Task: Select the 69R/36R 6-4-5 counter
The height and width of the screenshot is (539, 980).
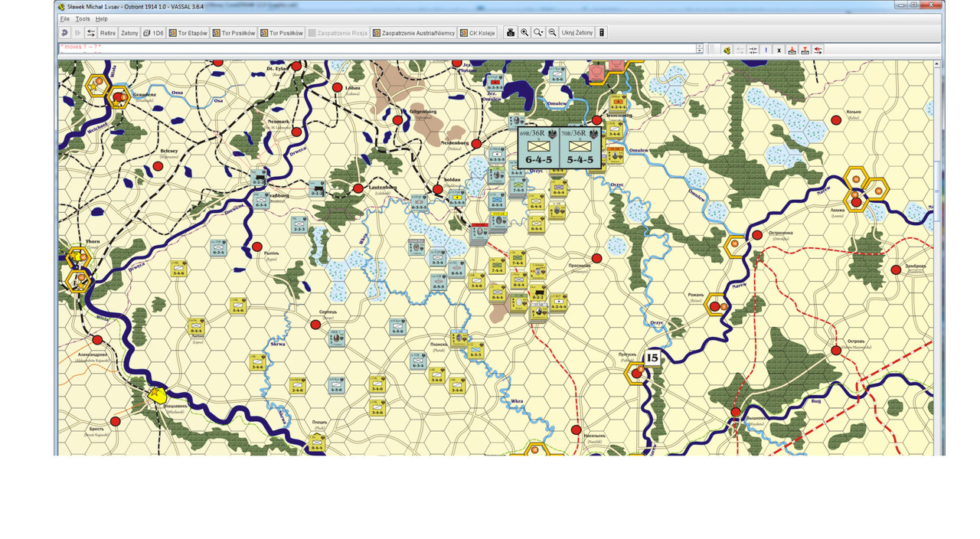Action: [538, 148]
